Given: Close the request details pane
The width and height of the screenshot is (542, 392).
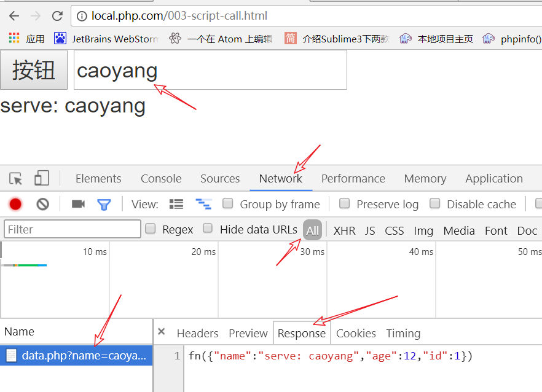Looking at the screenshot, I should (161, 332).
